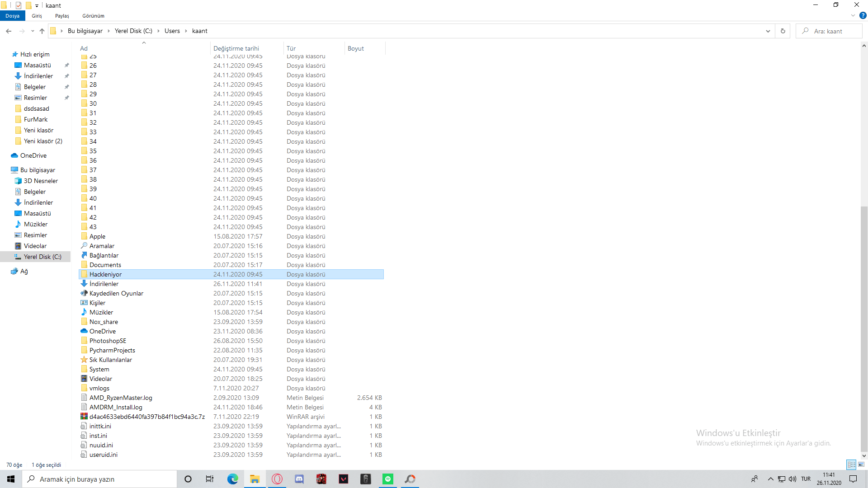The height and width of the screenshot is (488, 868).
Task: Open recent locations dropdown arrow
Action: pyautogui.click(x=33, y=31)
